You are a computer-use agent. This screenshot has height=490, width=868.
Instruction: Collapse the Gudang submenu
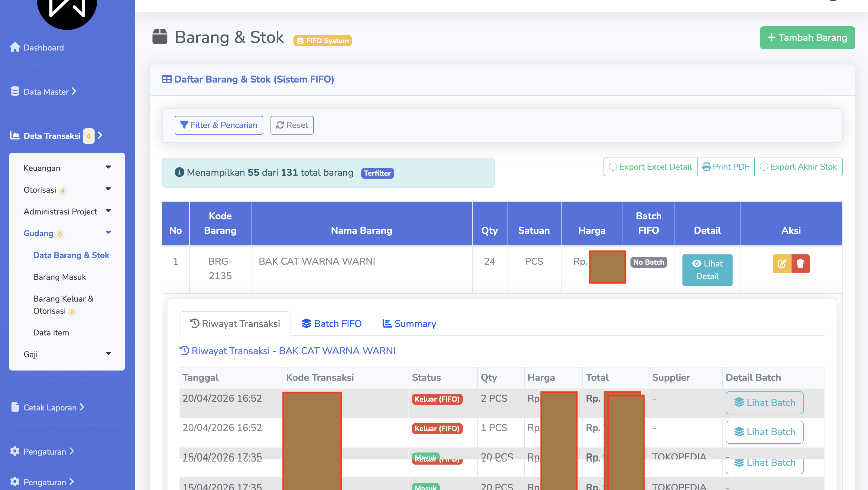click(108, 233)
